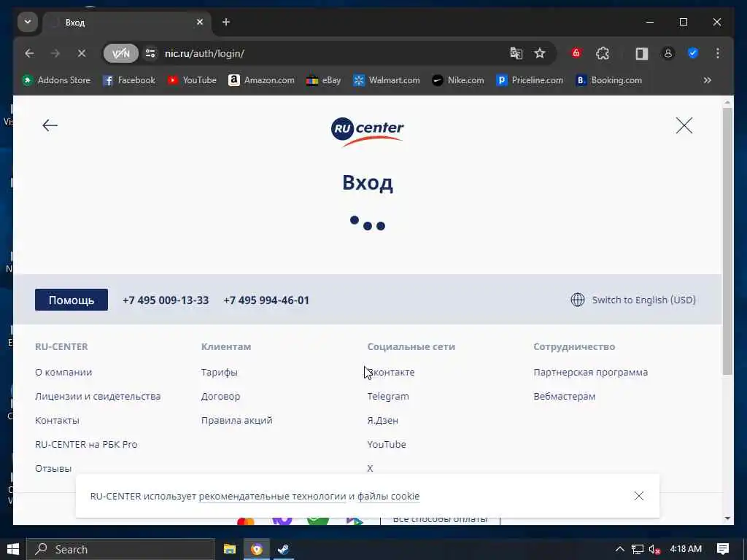The image size is (747, 560).
Task: Open the Amazon.com bookmark
Action: [x=261, y=80]
